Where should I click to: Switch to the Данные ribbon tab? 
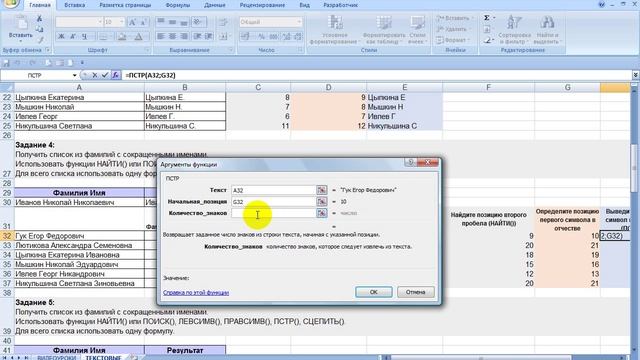pos(215,5)
